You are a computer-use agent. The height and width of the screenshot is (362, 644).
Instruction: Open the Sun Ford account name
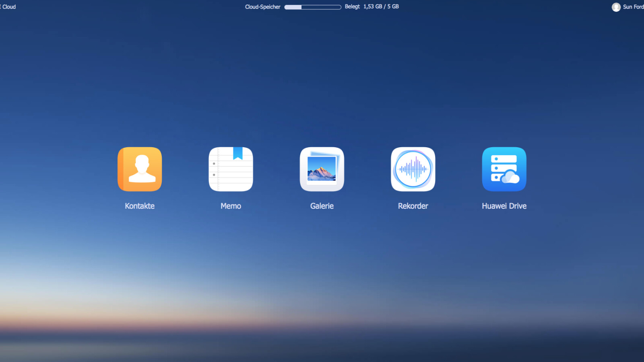click(633, 7)
